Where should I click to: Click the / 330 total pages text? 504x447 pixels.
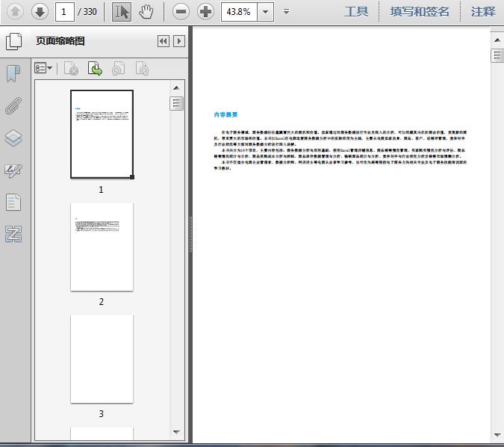(x=87, y=12)
